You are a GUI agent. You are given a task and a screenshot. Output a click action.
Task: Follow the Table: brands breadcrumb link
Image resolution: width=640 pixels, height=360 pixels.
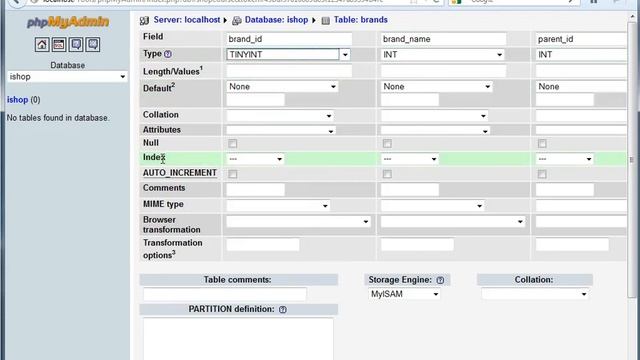tap(361, 20)
